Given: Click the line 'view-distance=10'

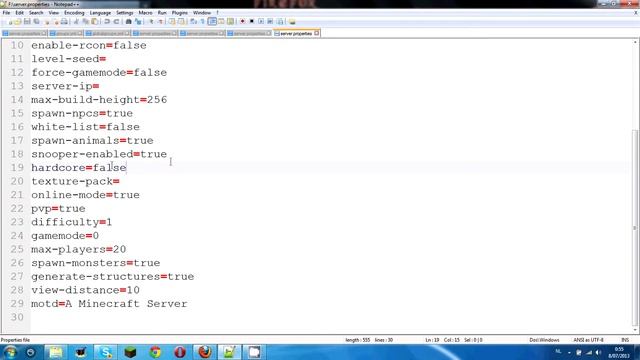Looking at the screenshot, I should pyautogui.click(x=85, y=290).
